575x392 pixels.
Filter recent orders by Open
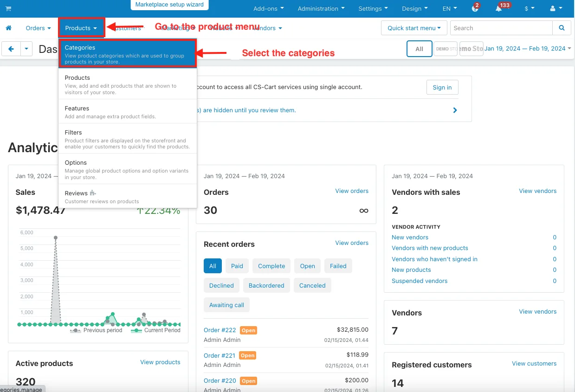click(307, 266)
